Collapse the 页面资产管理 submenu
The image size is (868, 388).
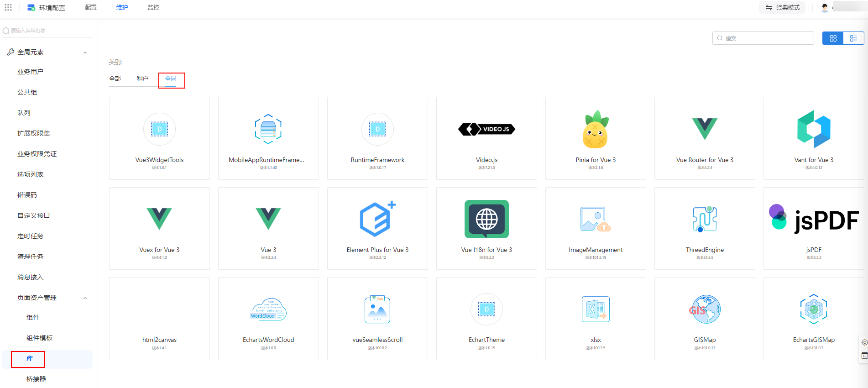85,298
